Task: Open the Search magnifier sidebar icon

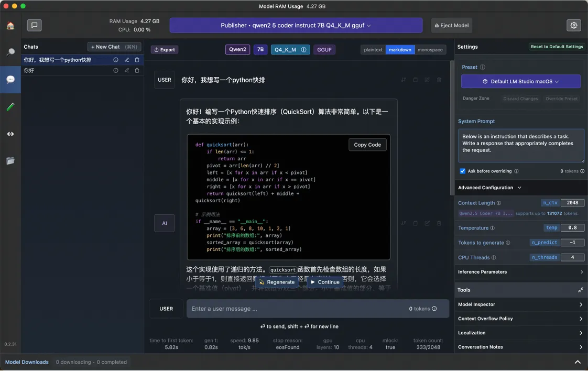Action: pos(10,52)
